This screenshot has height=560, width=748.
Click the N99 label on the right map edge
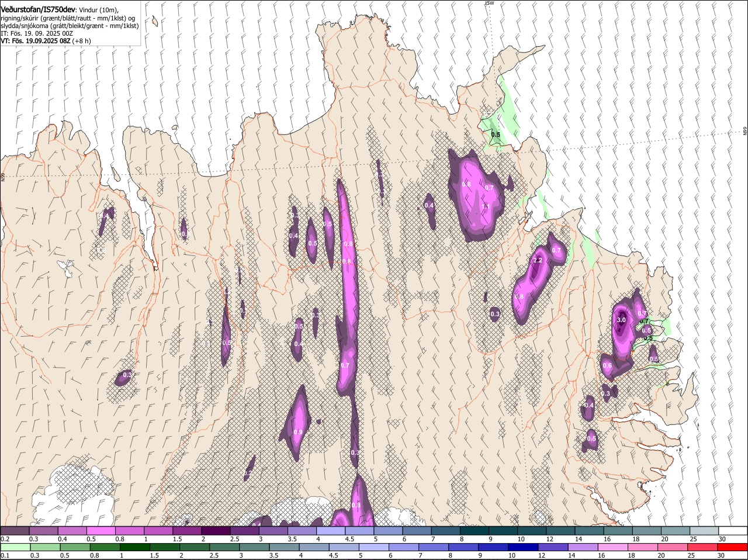coord(745,131)
